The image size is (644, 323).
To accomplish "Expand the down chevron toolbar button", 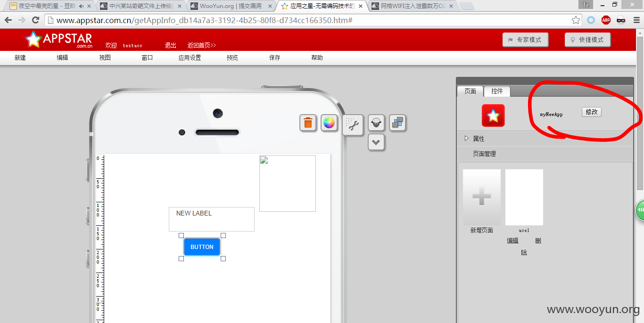I will point(376,142).
